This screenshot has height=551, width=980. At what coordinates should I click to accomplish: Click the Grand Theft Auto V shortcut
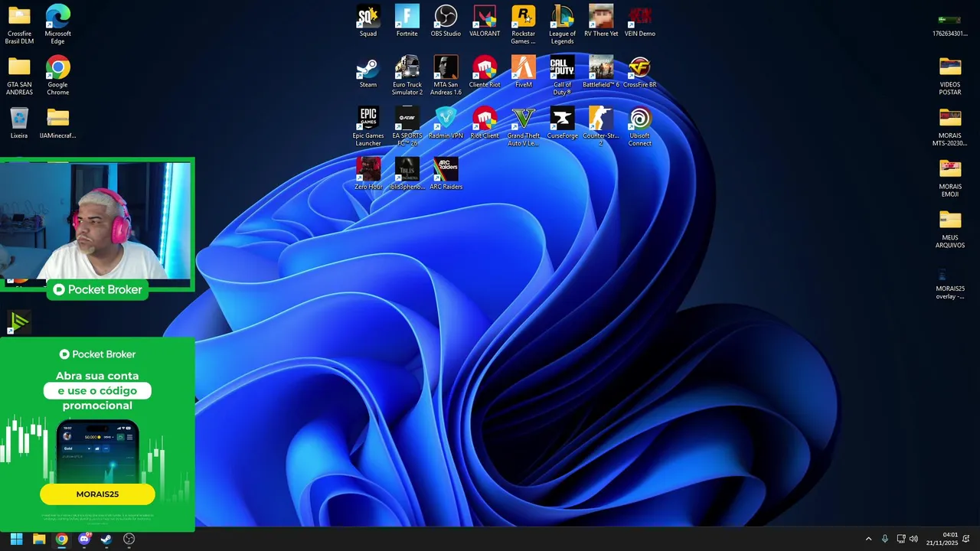[524, 127]
